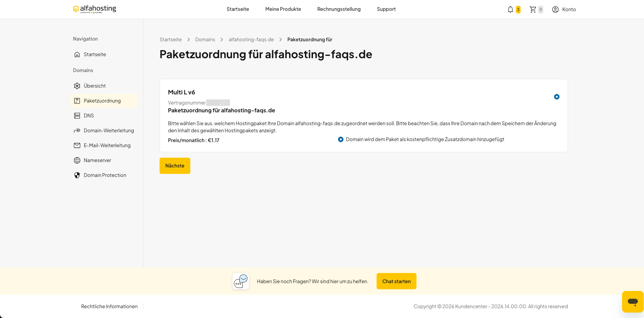Click the E-Mail-Weiterleitung envelope icon
644x318 pixels.
tap(77, 145)
